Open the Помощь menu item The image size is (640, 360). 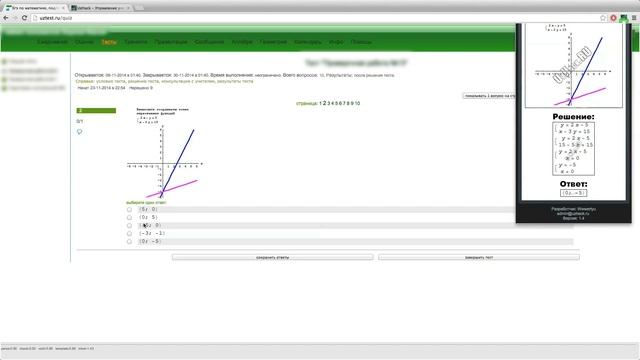[361, 42]
